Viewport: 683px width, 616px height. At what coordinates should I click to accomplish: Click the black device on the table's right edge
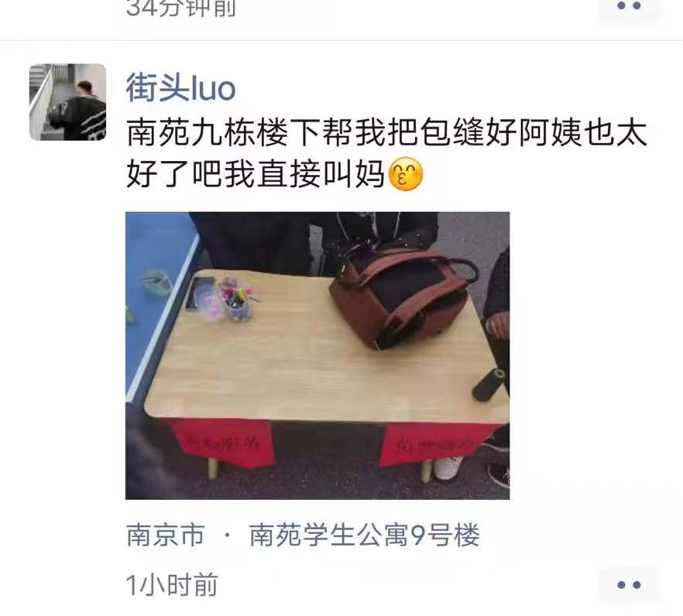490,384
